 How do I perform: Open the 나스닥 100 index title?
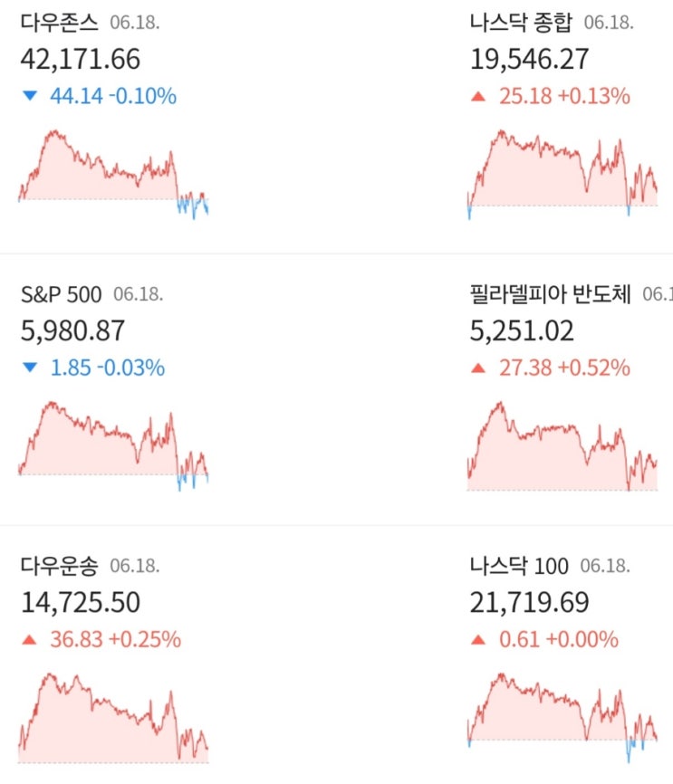coord(519,566)
